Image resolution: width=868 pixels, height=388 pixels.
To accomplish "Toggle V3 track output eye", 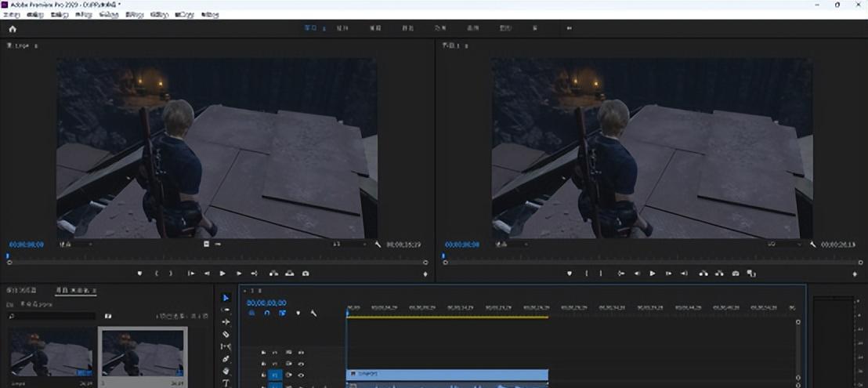I will click(301, 352).
